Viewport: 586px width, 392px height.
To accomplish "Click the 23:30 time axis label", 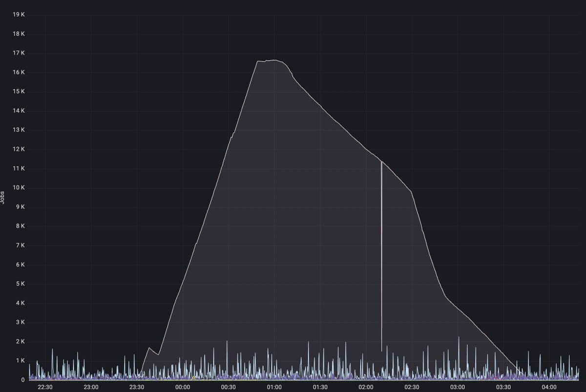I will click(x=137, y=387).
